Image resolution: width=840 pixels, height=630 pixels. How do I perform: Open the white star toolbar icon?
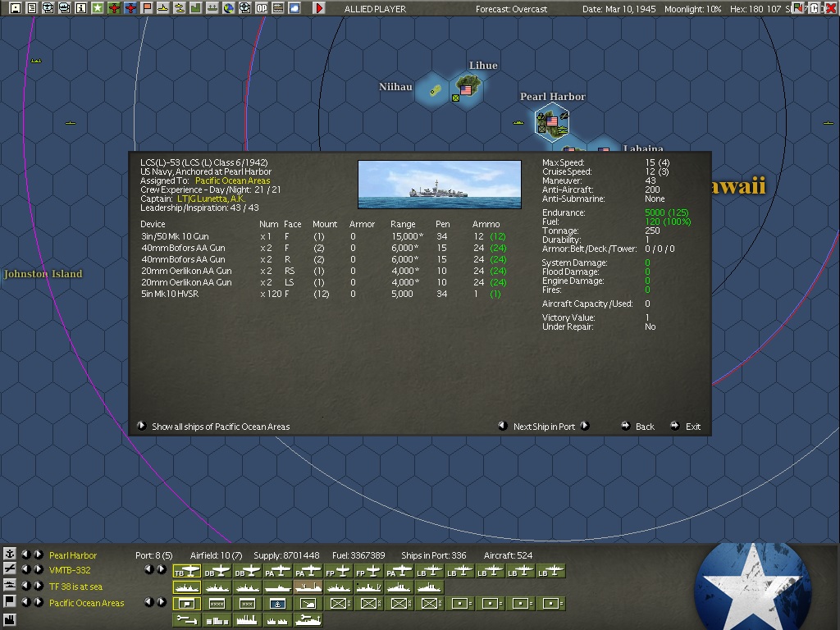coord(98,8)
